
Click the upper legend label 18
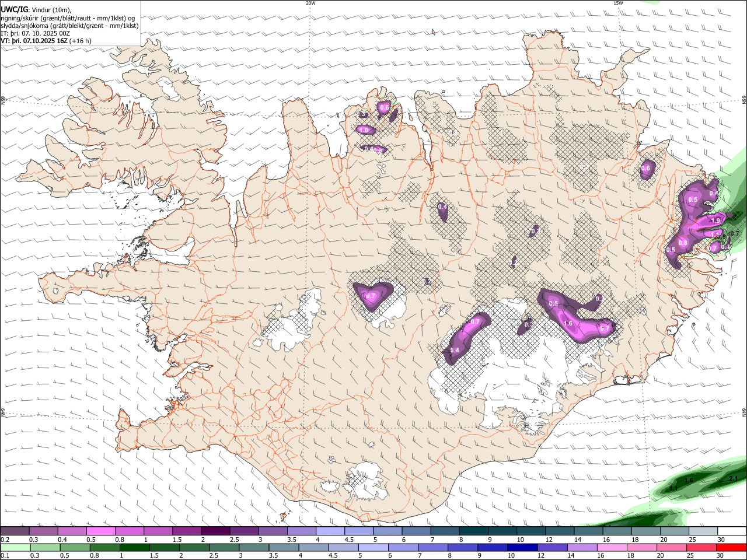[635, 540]
